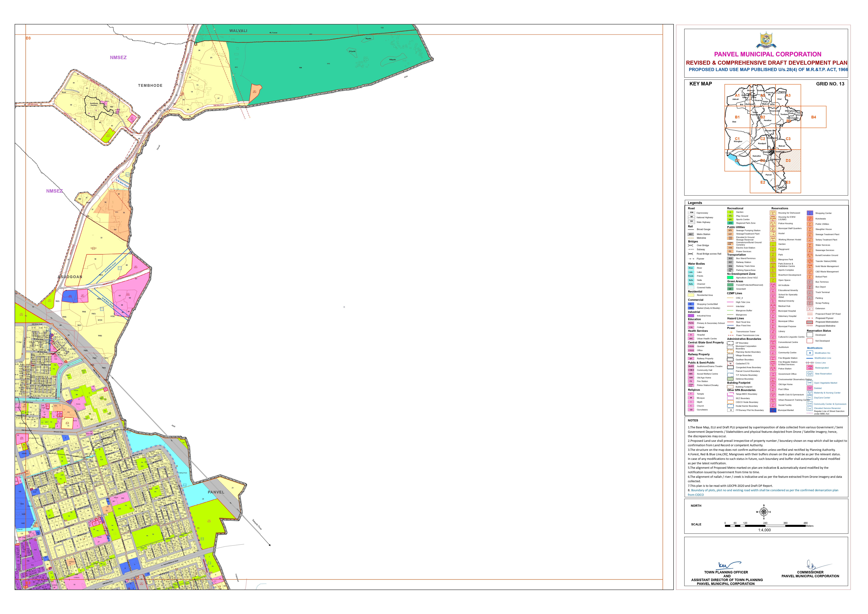
Task: Select the Greenbelt GB legend box
Action: tap(730, 289)
